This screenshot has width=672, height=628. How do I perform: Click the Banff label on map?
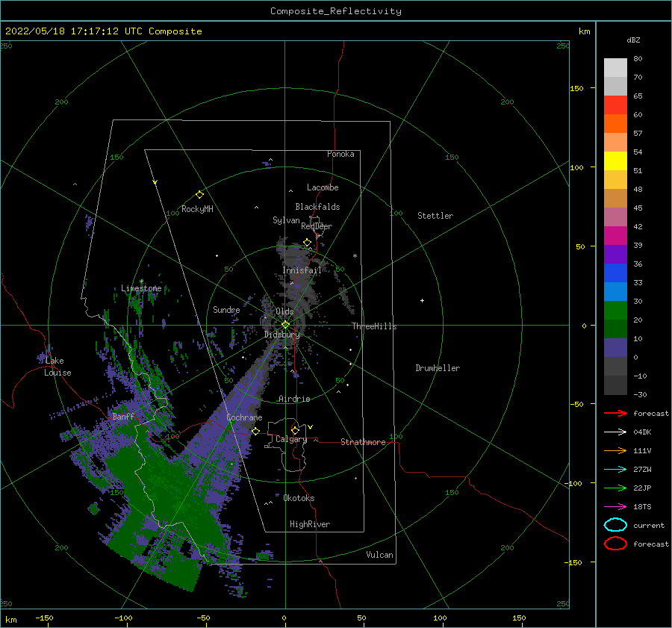tap(123, 417)
